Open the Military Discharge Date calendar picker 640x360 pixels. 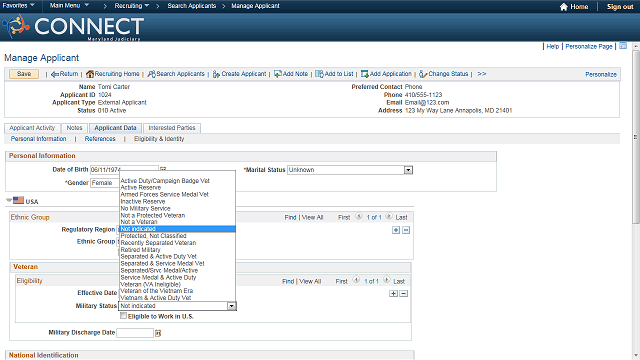point(158,333)
